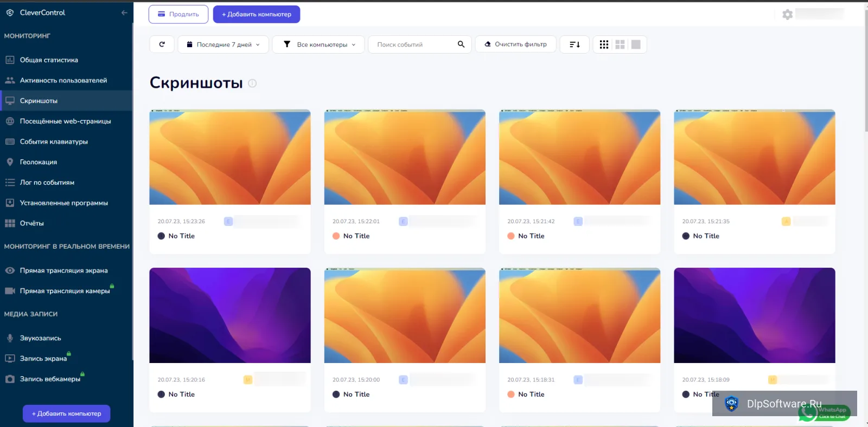Click the Продлить button
The height and width of the screenshot is (427, 868).
click(178, 14)
